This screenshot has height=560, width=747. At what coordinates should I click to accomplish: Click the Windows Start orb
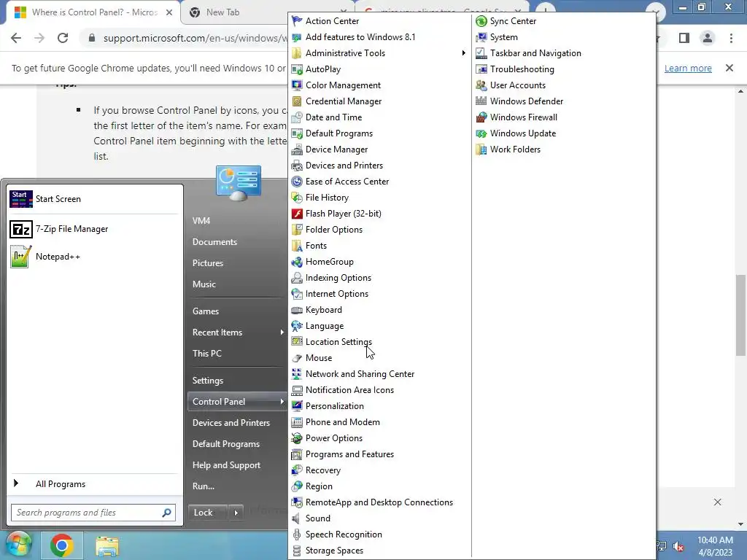point(19,545)
